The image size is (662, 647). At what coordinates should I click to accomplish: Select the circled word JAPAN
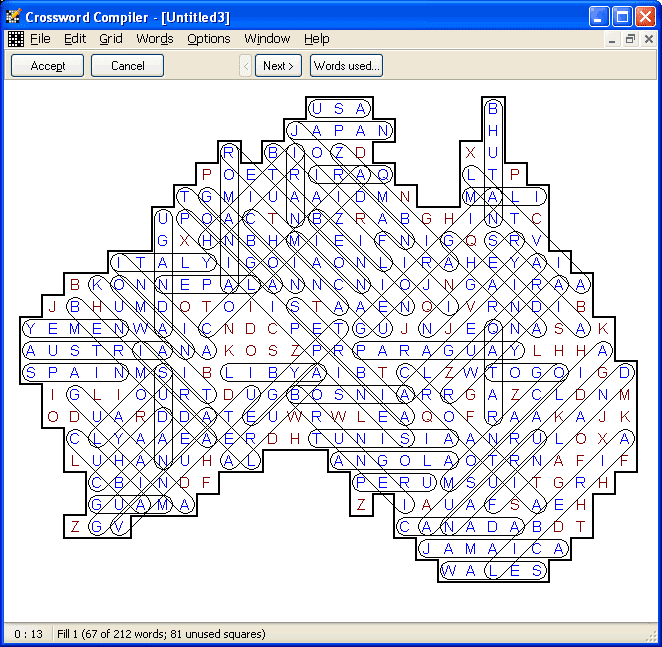coord(339,130)
